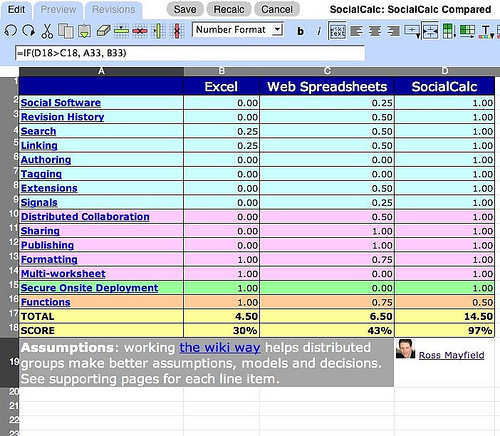Select the Erase (eraser) tool
500x436 pixels.
103,31
